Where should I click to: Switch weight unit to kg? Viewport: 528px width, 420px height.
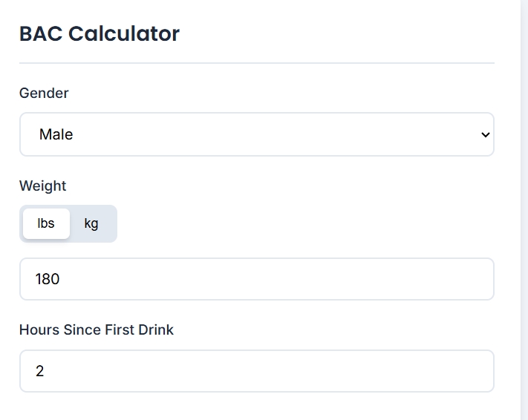[x=91, y=223]
